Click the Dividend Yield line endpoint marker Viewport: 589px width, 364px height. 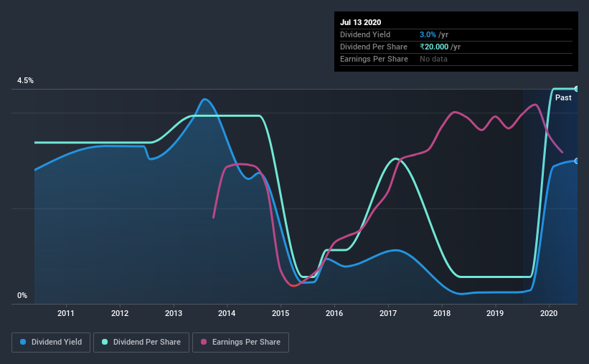click(x=576, y=161)
